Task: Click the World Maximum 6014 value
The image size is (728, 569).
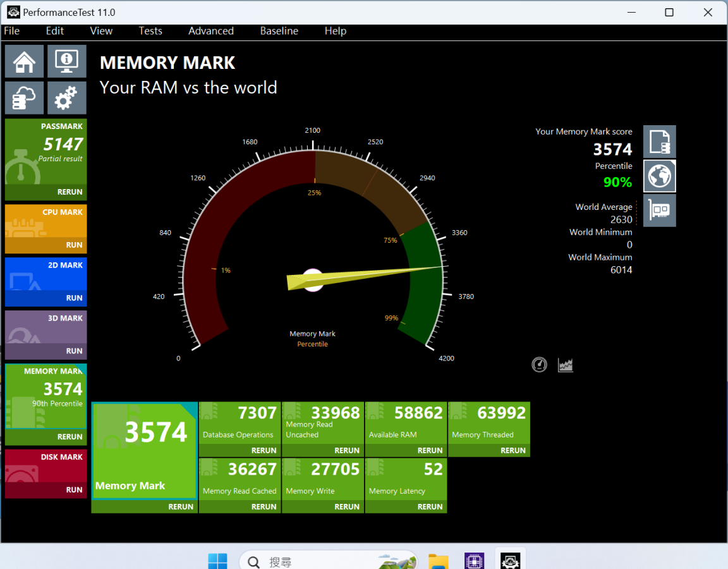Action: click(621, 270)
